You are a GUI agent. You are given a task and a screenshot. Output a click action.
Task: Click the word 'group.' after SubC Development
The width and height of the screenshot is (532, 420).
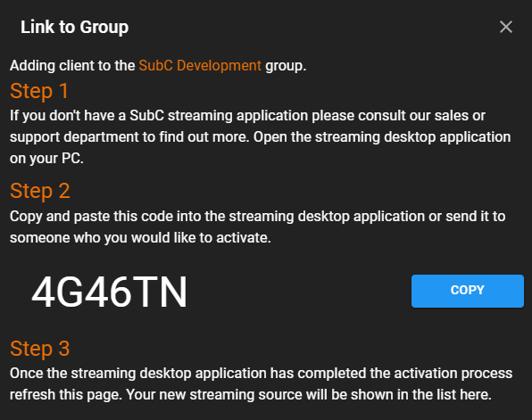click(286, 66)
